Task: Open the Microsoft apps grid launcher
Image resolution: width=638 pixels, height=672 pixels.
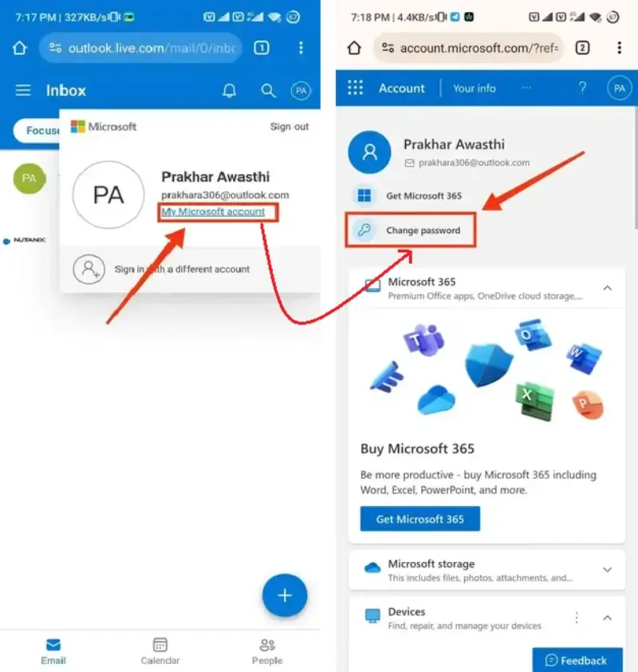Action: click(355, 88)
